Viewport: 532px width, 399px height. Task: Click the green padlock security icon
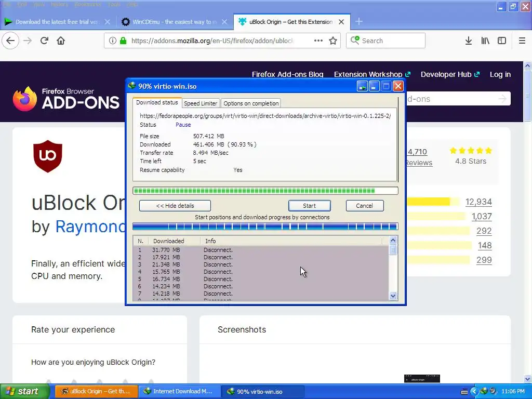click(x=123, y=41)
